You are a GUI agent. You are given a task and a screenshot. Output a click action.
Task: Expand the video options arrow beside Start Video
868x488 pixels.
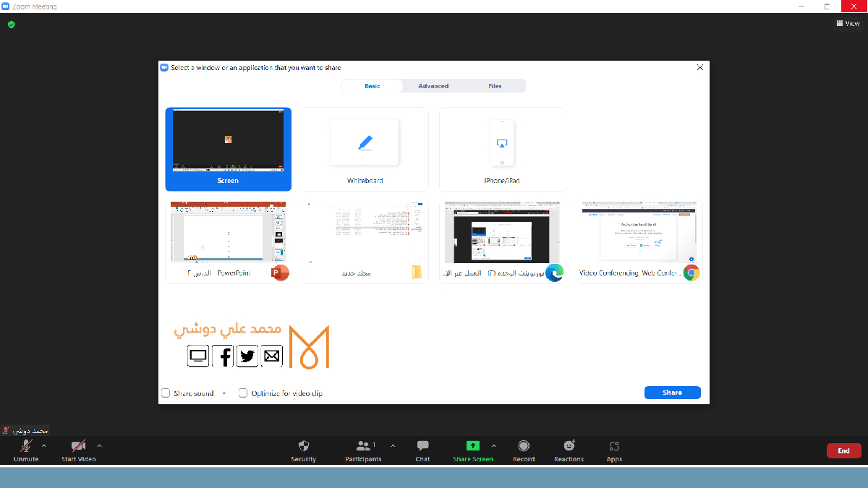click(x=99, y=446)
